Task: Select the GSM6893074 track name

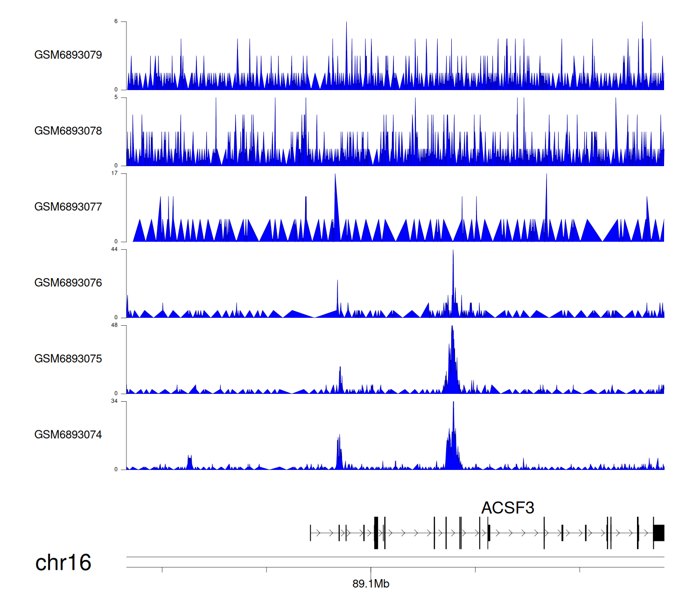Action: (68, 435)
